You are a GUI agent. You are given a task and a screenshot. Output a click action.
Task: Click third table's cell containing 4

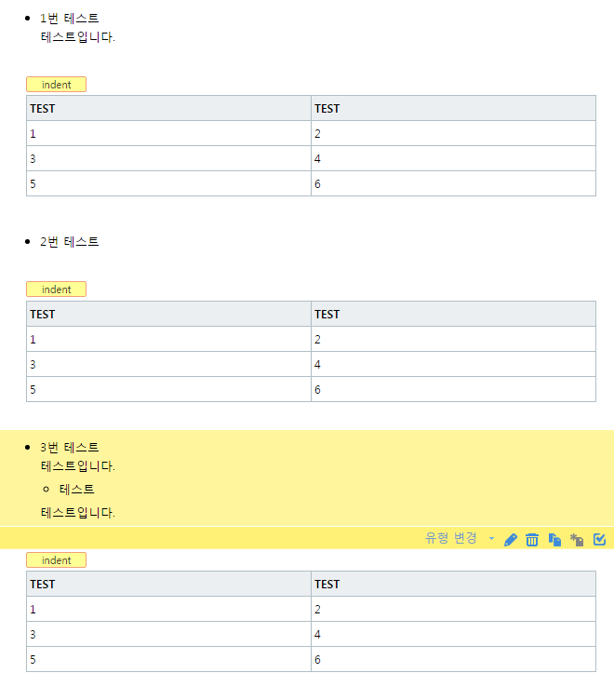coord(453,634)
